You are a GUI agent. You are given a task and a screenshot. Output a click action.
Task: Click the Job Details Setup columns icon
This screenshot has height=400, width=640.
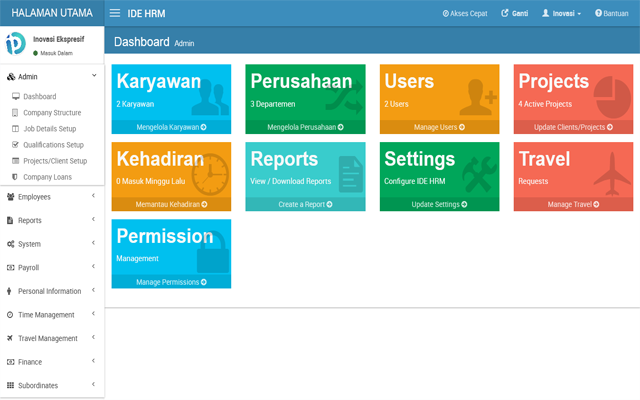pos(16,129)
